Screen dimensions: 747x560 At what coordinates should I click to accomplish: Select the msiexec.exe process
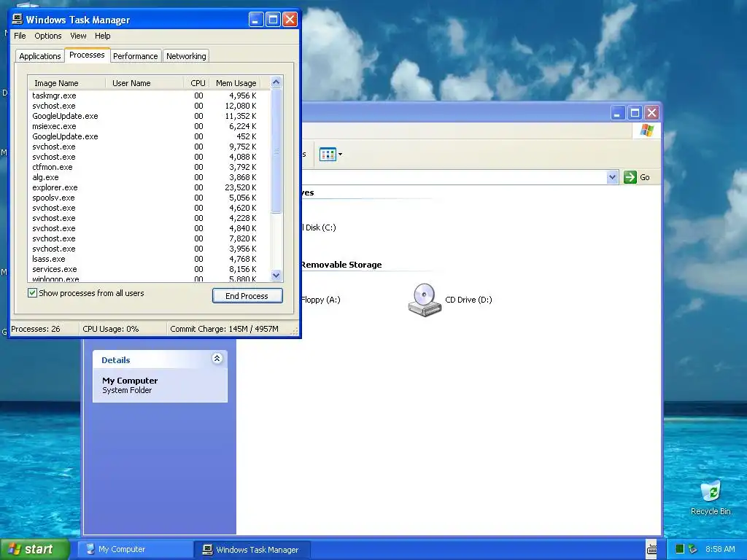pos(149,126)
